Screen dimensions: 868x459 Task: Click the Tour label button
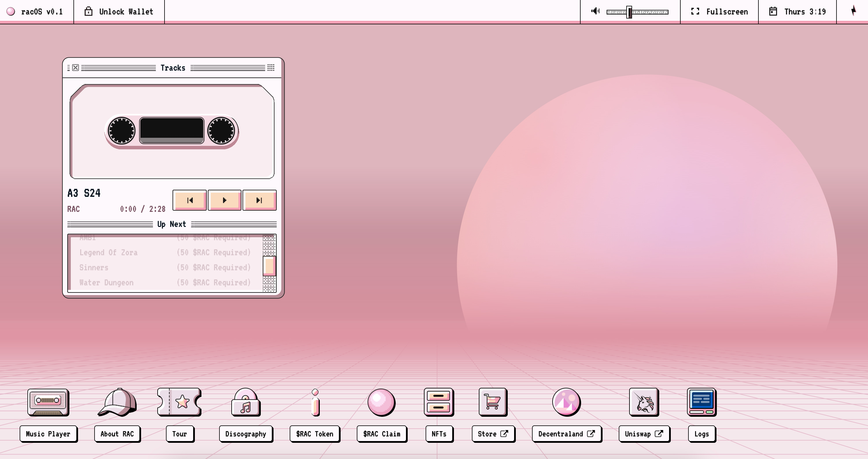pos(180,434)
